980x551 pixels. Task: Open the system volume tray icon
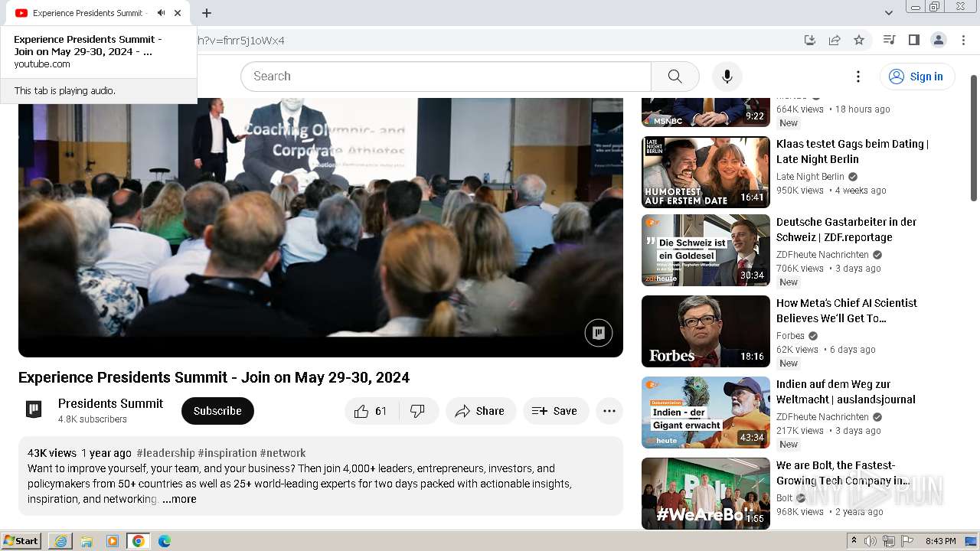tap(871, 541)
